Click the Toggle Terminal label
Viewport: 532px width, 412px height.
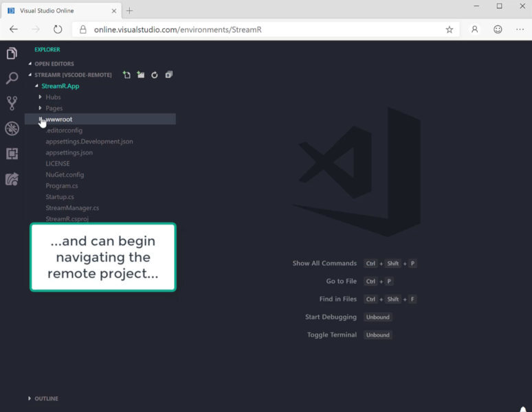[x=332, y=335]
